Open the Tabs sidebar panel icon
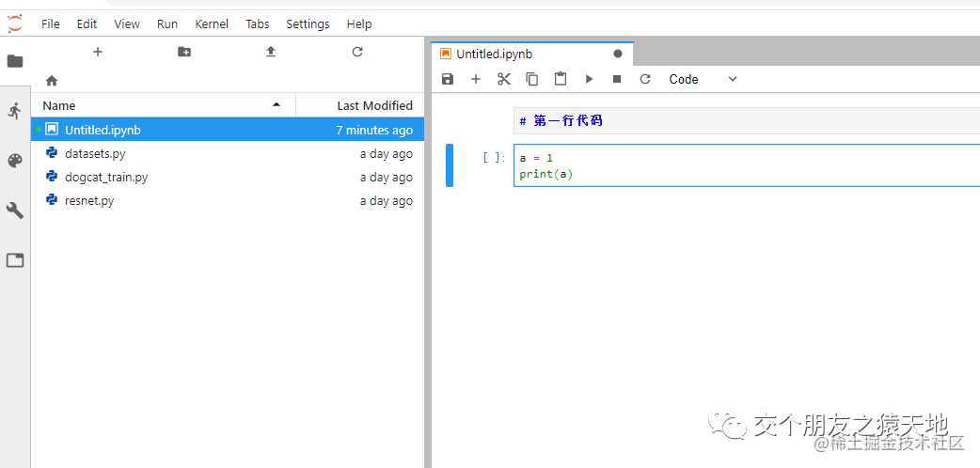Viewport: 980px width, 468px height. 14,260
